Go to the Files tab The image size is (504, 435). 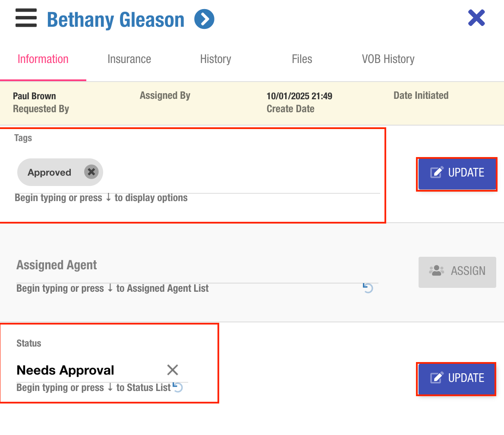[x=302, y=59]
